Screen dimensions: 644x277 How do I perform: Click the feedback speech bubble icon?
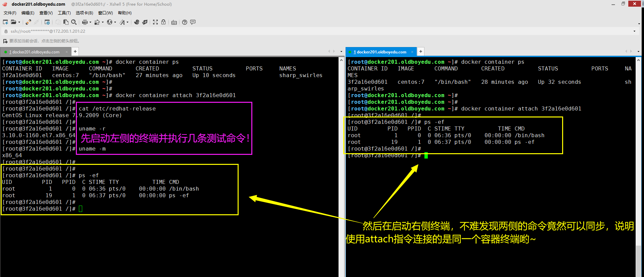193,22
